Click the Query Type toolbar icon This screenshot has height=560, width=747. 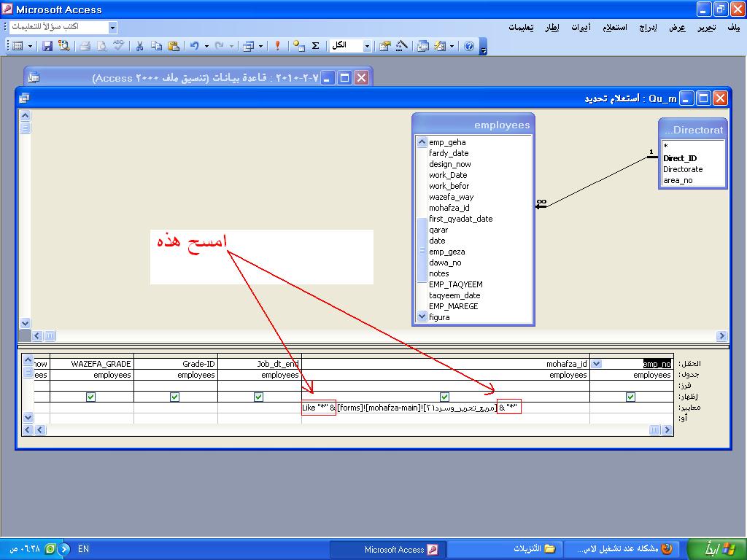tap(248, 46)
